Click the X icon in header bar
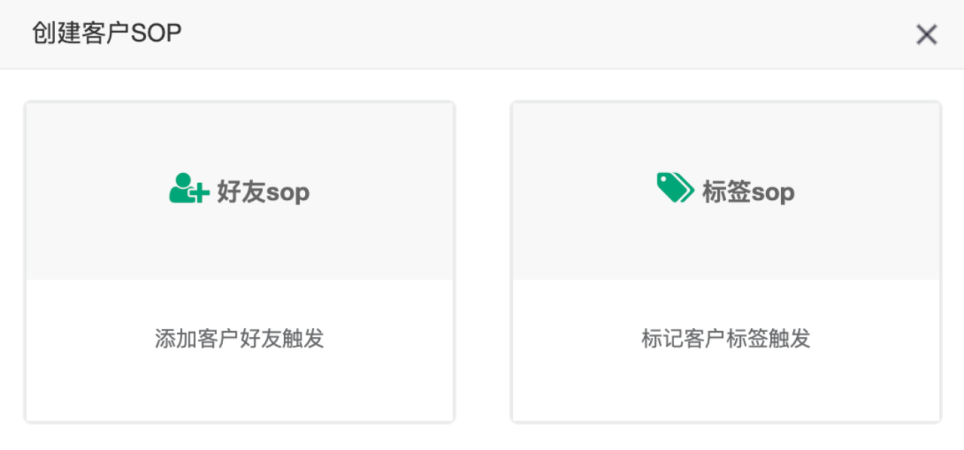Image resolution: width=964 pixels, height=450 pixels. click(x=926, y=35)
